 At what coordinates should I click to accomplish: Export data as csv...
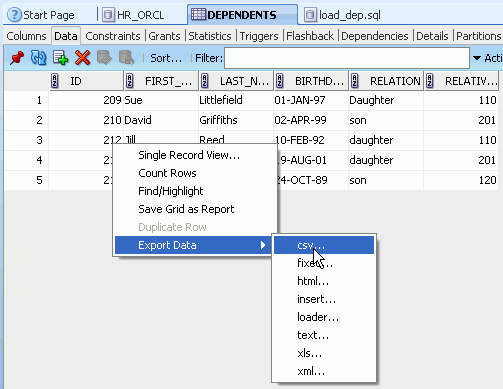click(324, 245)
